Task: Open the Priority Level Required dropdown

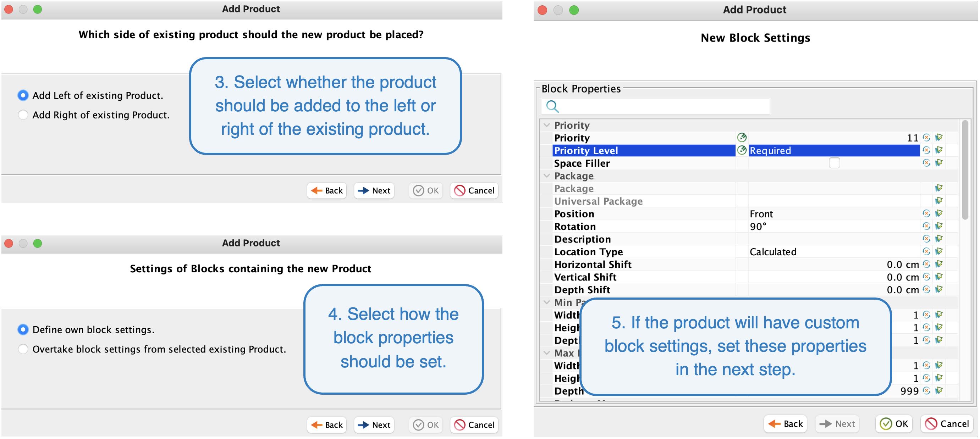Action: click(833, 150)
